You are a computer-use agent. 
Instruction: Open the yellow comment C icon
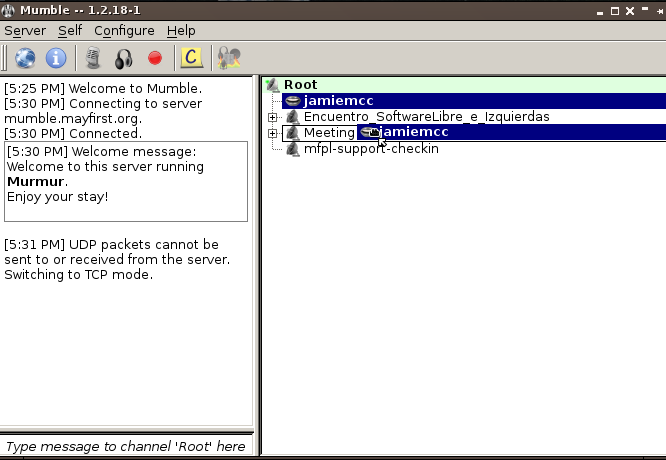[x=192, y=57]
